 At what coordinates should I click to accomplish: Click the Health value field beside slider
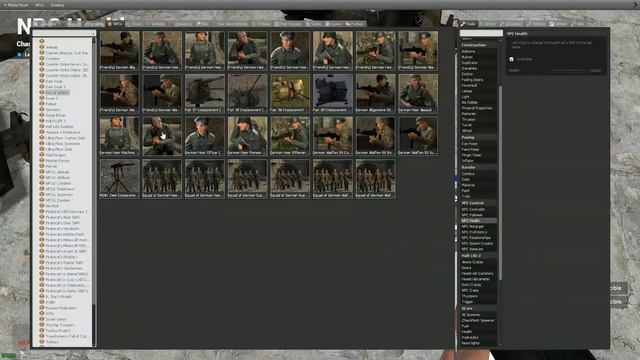coord(596,71)
